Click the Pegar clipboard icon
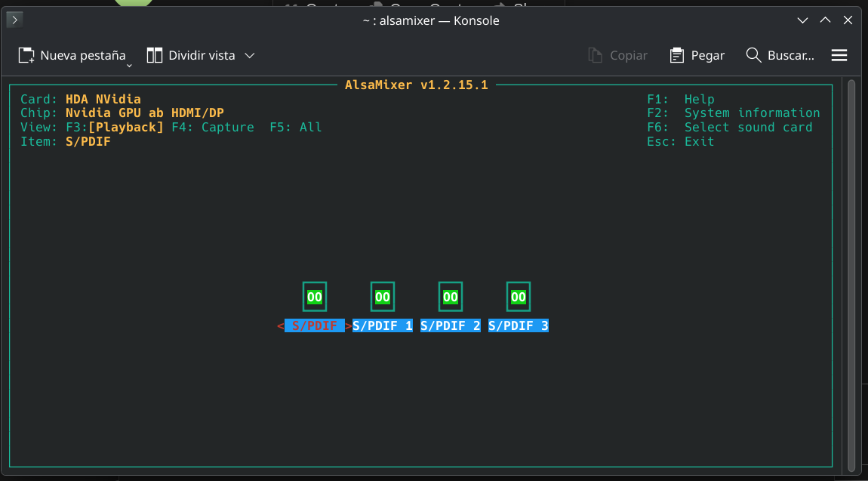 (676, 55)
